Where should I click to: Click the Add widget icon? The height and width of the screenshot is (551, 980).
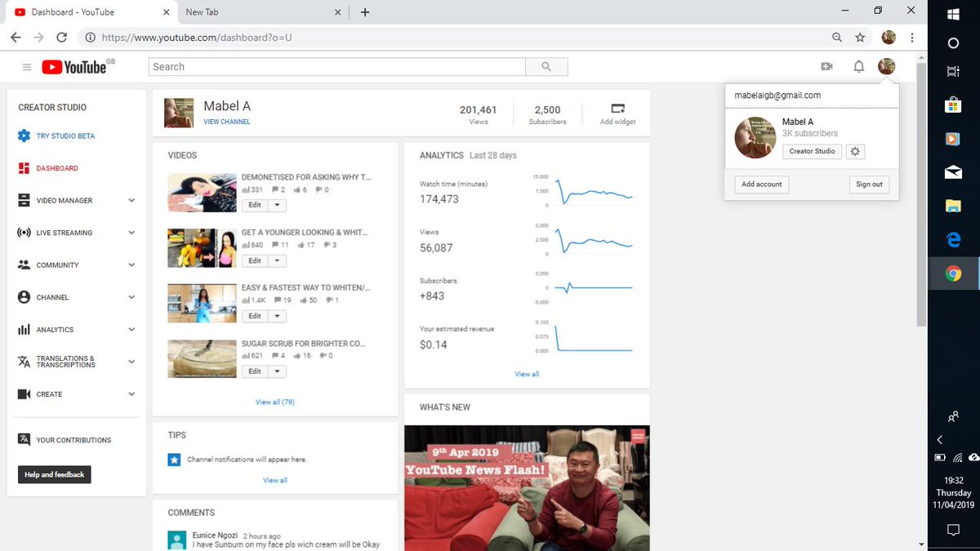coord(617,109)
